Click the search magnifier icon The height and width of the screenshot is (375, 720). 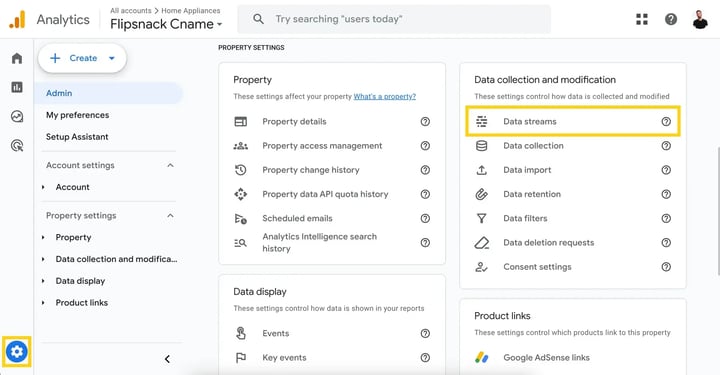pyautogui.click(x=259, y=19)
